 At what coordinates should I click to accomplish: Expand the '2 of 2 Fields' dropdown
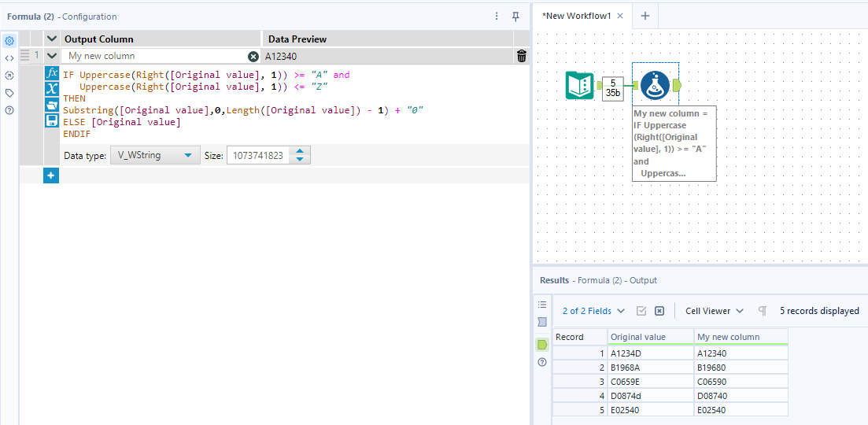(x=594, y=311)
